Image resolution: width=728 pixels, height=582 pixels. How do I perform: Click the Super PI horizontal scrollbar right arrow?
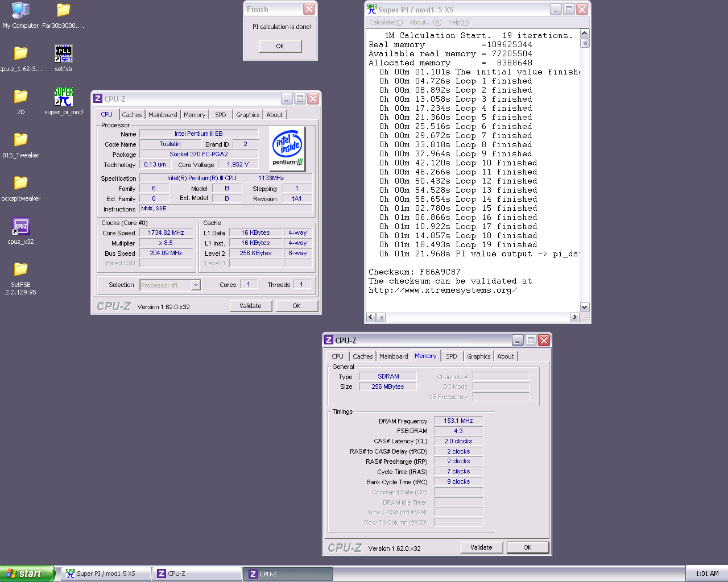574,317
